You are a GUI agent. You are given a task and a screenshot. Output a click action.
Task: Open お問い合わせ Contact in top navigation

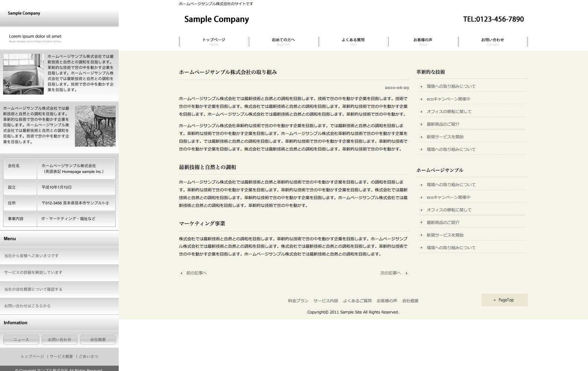click(x=493, y=42)
